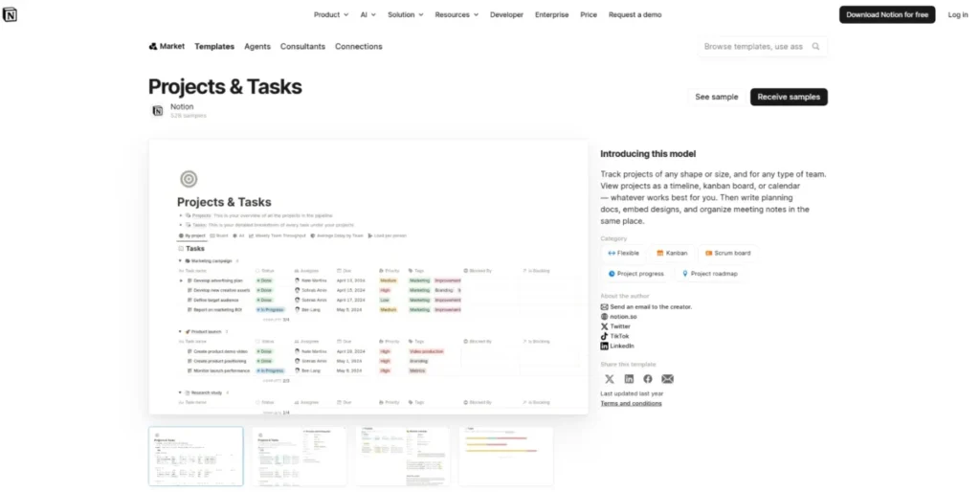Click the target icon in the preview
Image resolution: width=980 pixels, height=492 pixels.
[189, 179]
